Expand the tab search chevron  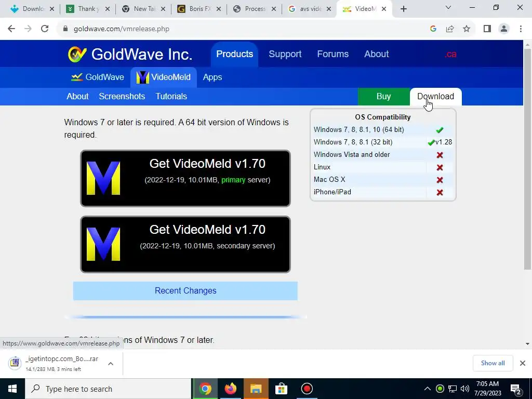[x=448, y=7]
